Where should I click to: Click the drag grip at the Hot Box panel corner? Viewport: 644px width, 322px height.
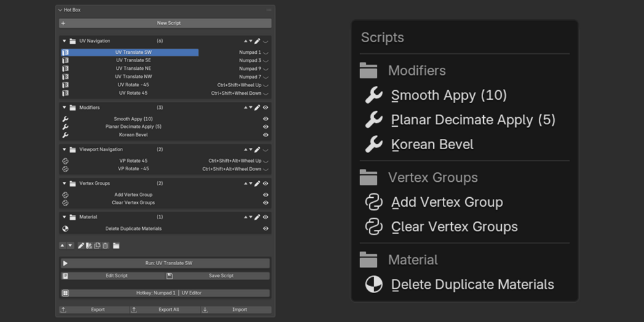tap(269, 10)
